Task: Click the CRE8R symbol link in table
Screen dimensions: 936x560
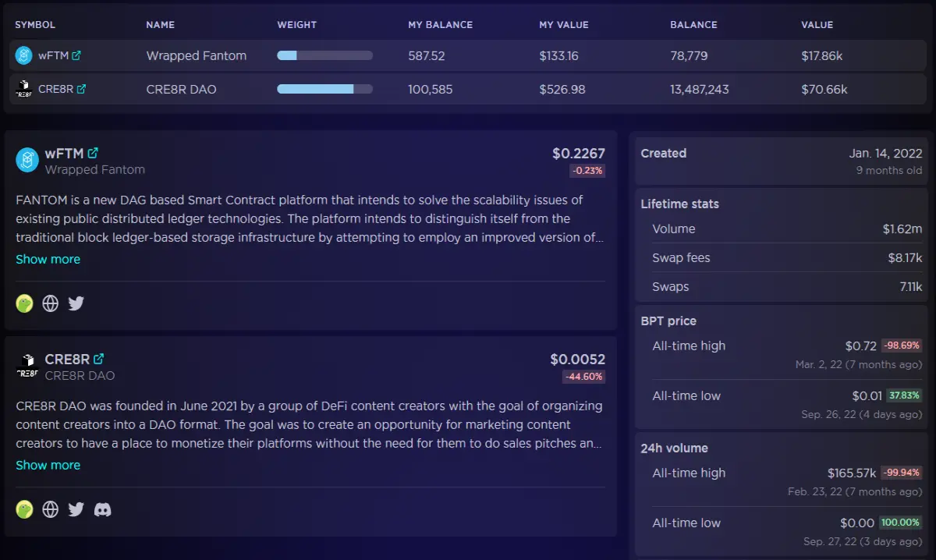Action: (x=55, y=90)
